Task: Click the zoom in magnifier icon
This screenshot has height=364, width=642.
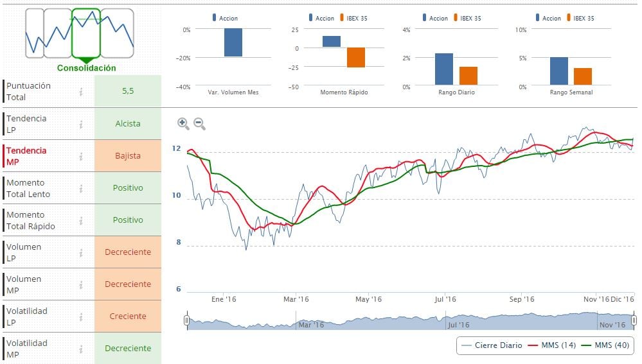Action: pos(183,123)
